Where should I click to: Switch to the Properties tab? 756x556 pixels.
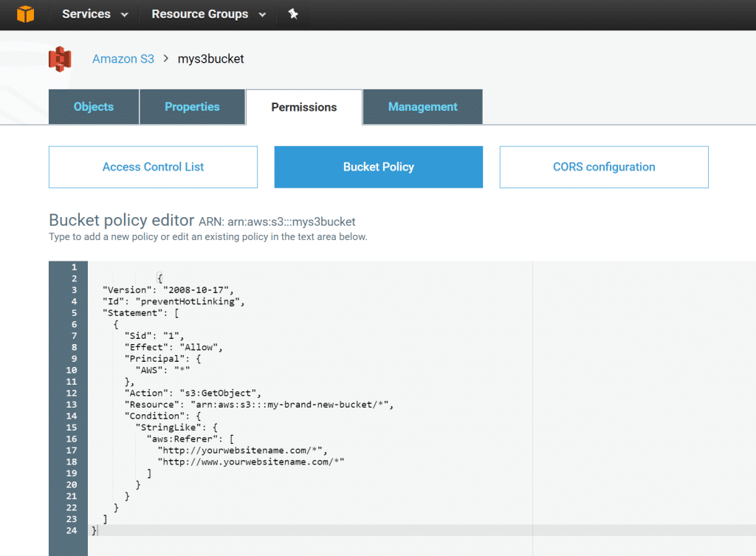pos(192,106)
